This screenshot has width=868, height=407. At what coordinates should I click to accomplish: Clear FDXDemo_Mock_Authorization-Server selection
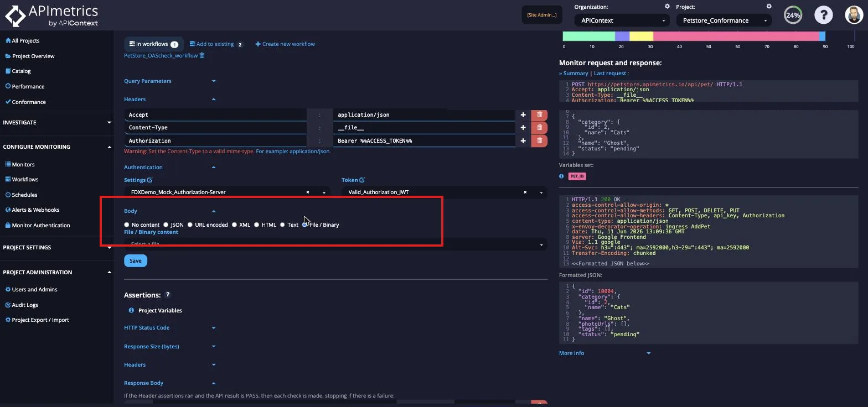[x=308, y=192]
